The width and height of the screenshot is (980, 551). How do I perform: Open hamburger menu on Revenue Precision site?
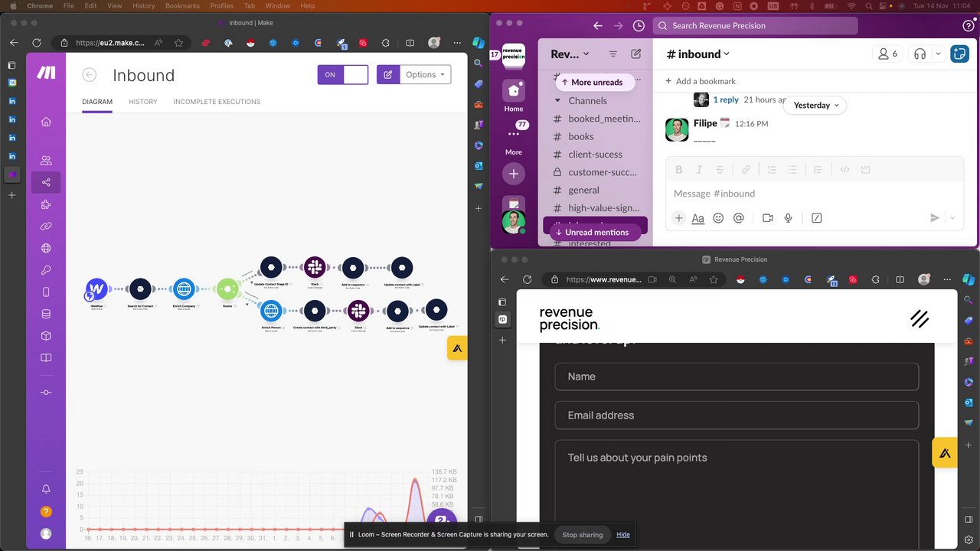click(920, 319)
